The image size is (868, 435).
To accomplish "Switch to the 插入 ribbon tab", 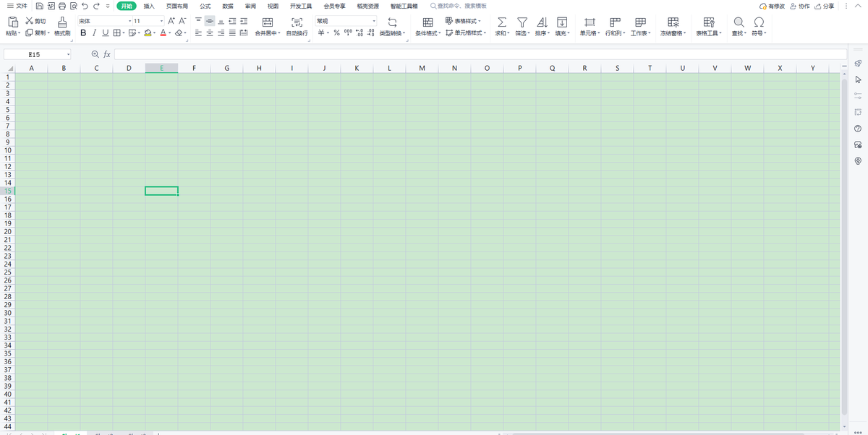I will point(149,6).
